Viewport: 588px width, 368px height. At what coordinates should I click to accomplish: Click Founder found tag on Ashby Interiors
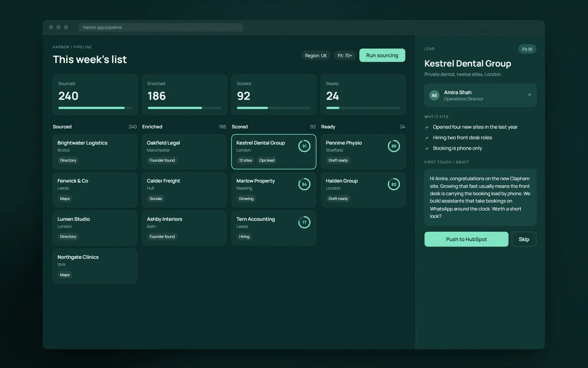[162, 237]
